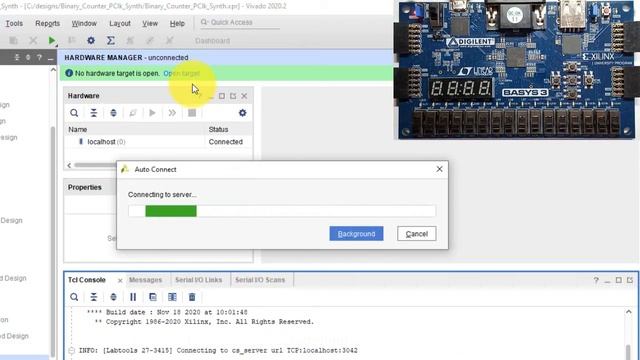Click the sigma report toolbar icon

pyautogui.click(x=110, y=40)
